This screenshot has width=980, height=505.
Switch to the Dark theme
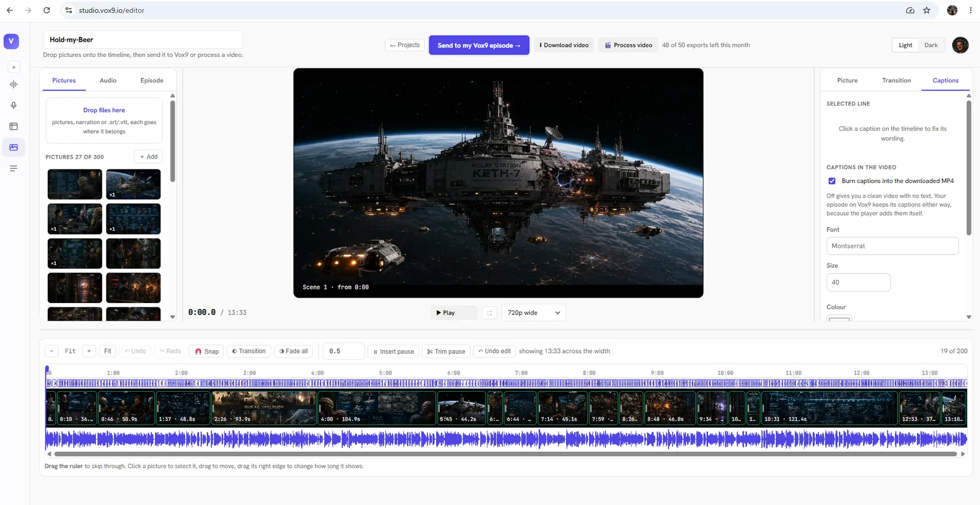(x=931, y=45)
